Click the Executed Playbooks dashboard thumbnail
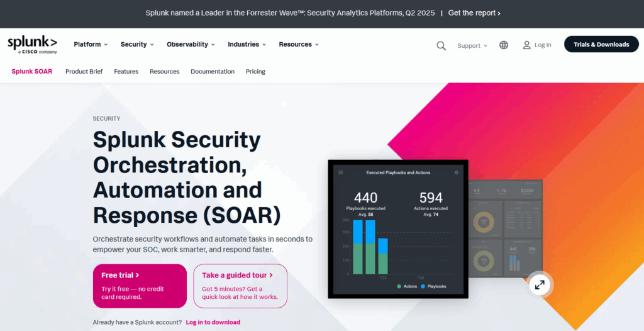This screenshot has height=331, width=644. [397, 229]
